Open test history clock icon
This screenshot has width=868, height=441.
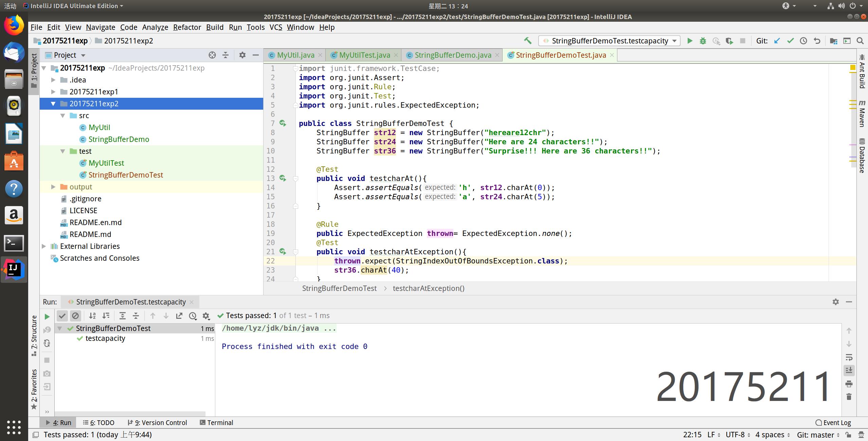193,316
